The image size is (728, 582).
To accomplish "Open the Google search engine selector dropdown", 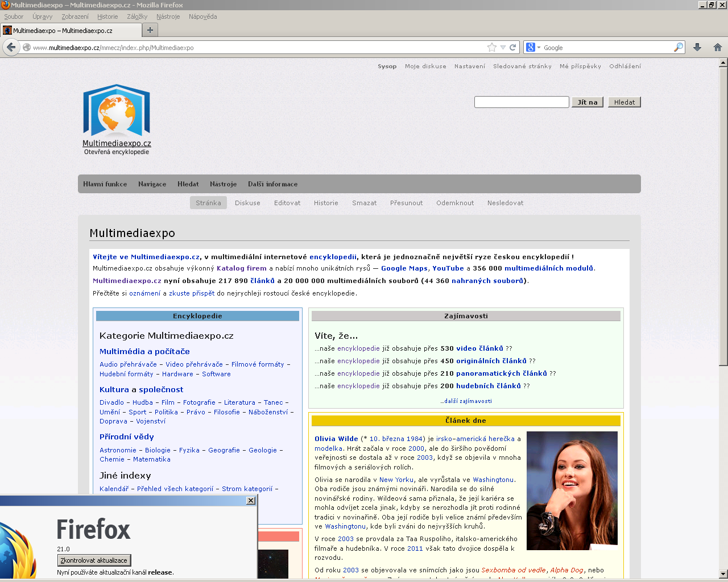I will tap(533, 48).
